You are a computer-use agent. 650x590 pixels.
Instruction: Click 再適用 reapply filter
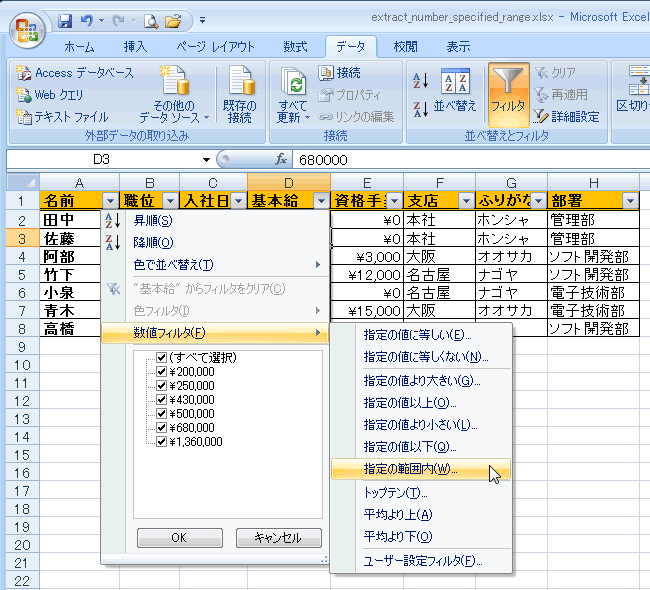point(561,95)
